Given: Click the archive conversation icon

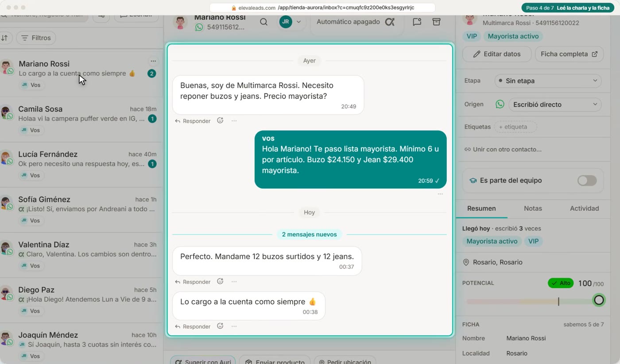Looking at the screenshot, I should [436, 22].
